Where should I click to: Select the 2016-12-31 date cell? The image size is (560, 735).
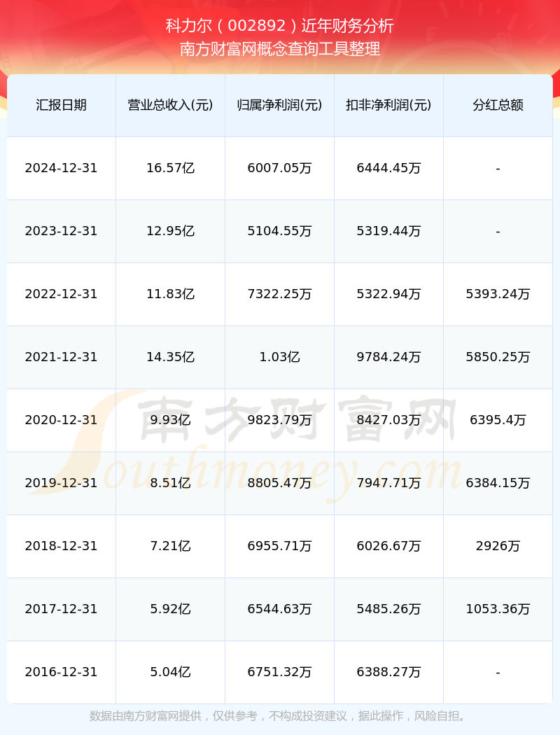click(x=62, y=672)
